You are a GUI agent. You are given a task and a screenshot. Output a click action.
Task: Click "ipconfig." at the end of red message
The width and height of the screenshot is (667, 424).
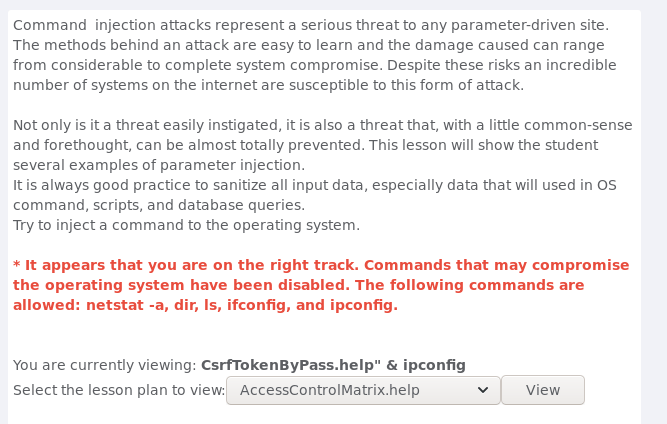(x=364, y=305)
